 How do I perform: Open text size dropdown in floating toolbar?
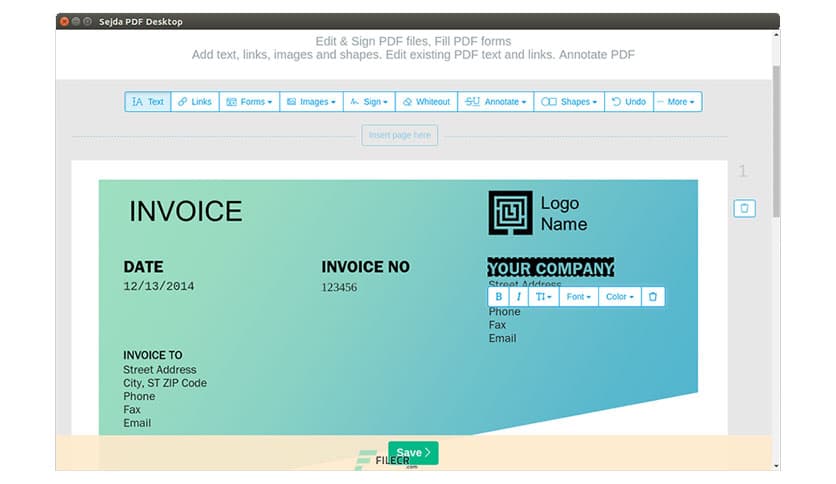click(543, 297)
